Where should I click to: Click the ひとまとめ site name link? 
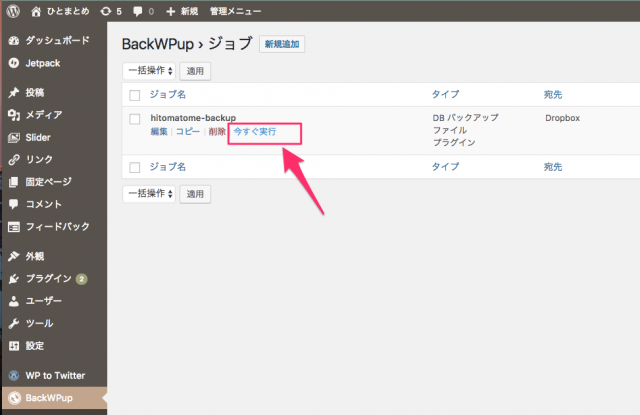68,11
